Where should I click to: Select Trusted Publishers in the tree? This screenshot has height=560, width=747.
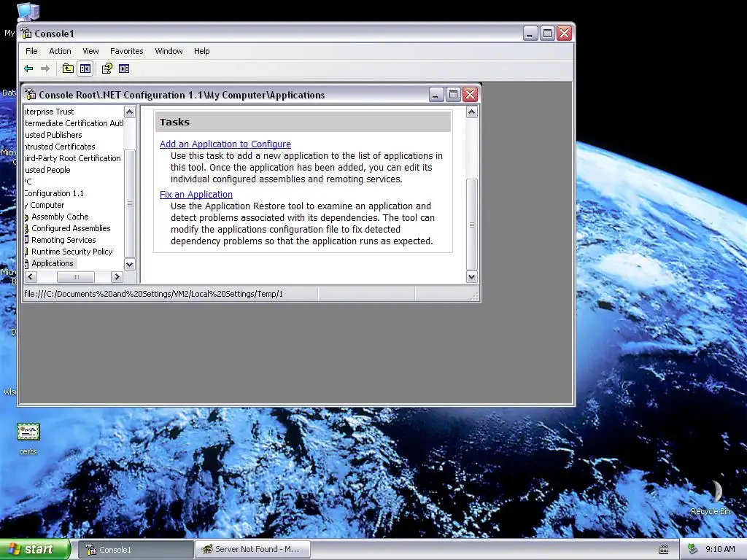click(x=53, y=135)
